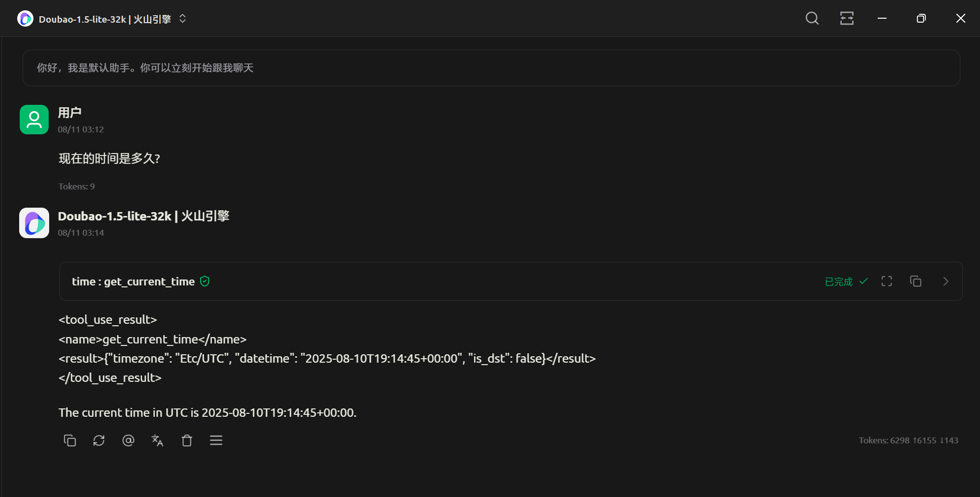Click the default assistant prompt banner
Image resolution: width=980 pixels, height=497 pixels.
491,68
